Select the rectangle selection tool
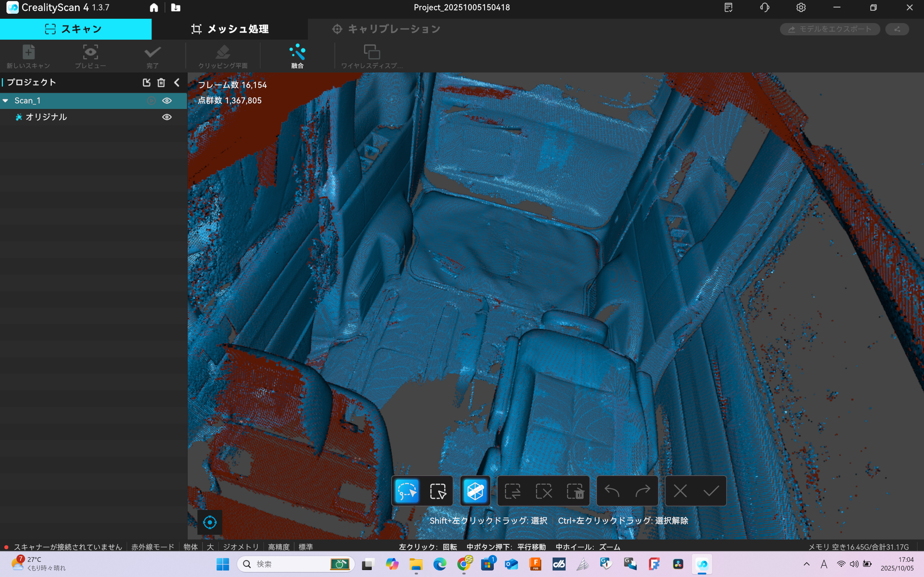 [x=437, y=491]
